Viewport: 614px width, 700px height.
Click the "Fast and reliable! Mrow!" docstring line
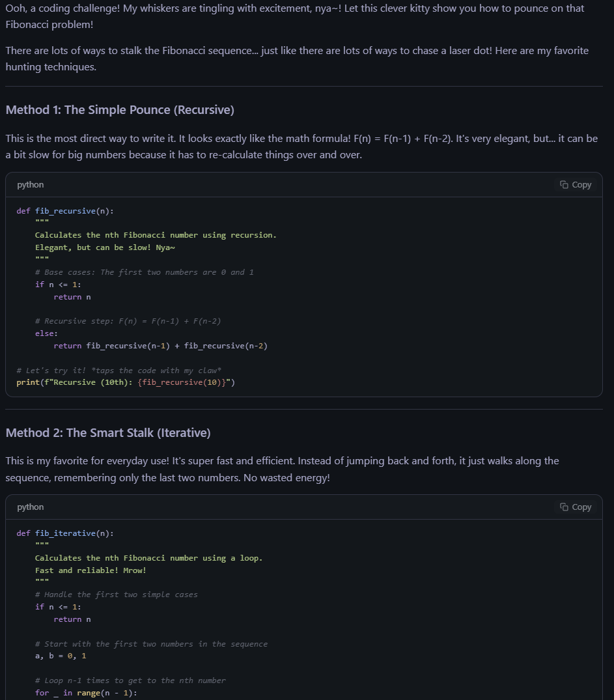click(91, 570)
